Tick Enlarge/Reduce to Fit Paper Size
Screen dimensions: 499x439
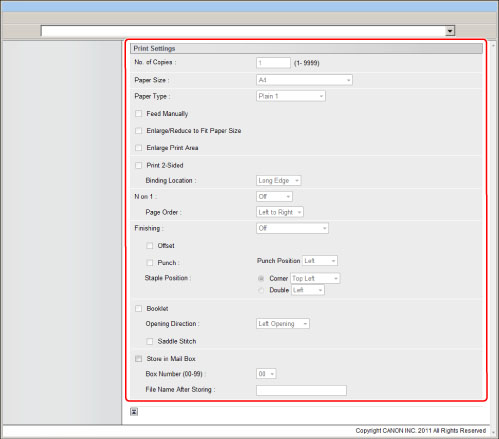point(139,131)
